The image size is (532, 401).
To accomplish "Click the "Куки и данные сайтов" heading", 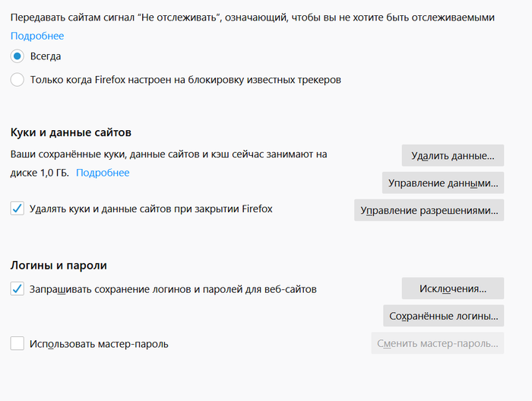I will (x=71, y=132).
